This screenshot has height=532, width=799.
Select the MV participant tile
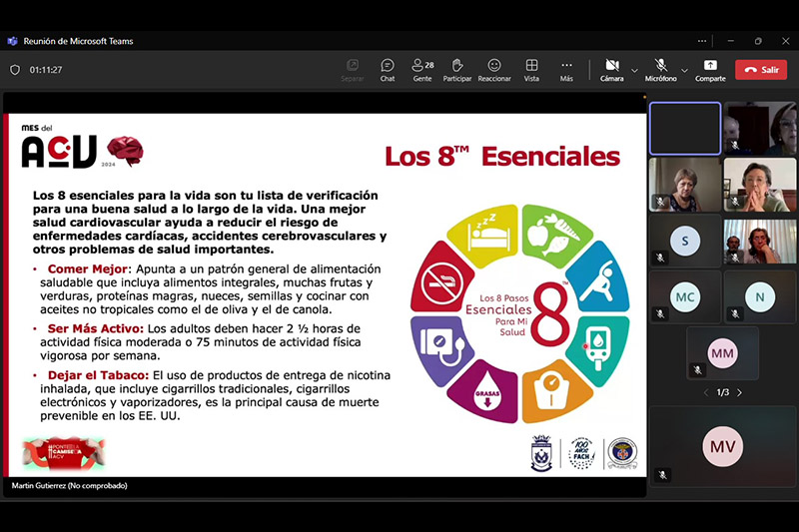coord(722,446)
